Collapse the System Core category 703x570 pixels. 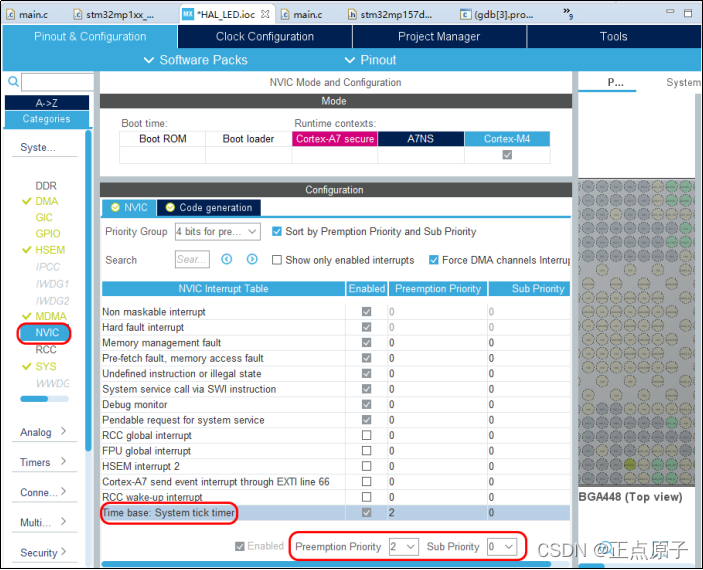click(38, 147)
